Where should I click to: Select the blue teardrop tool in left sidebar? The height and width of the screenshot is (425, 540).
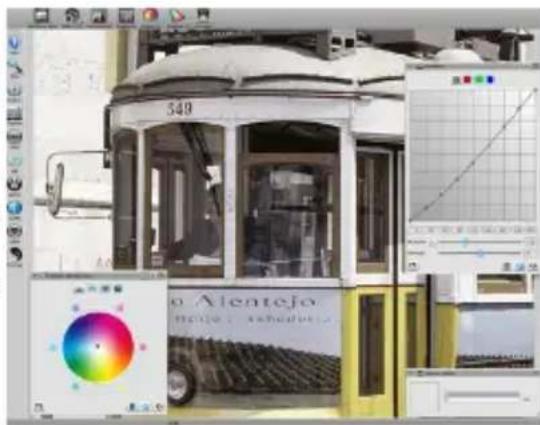click(x=14, y=44)
